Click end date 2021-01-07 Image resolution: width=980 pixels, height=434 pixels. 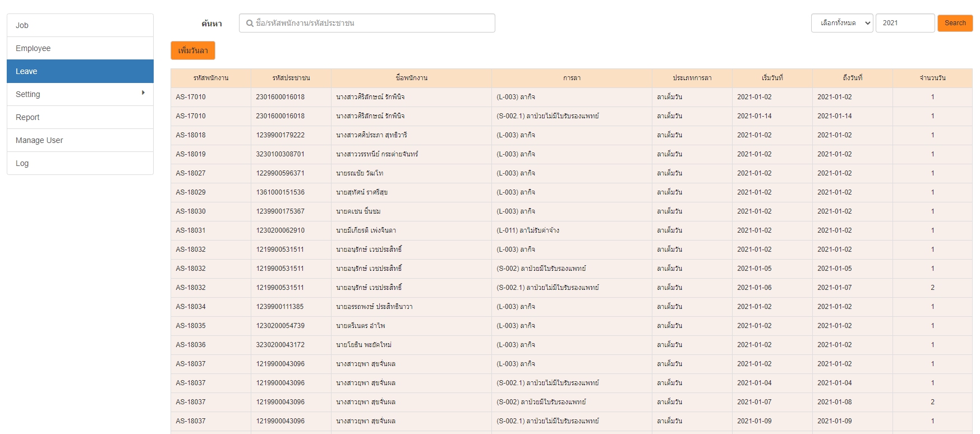point(835,288)
